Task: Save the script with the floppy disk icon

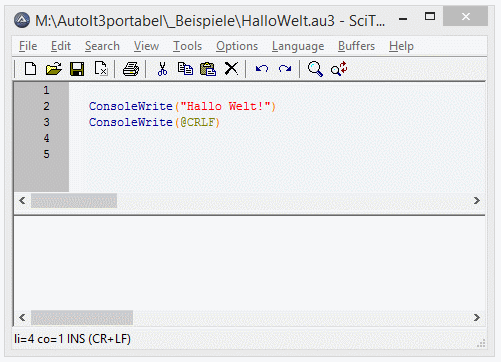Action: tap(77, 69)
